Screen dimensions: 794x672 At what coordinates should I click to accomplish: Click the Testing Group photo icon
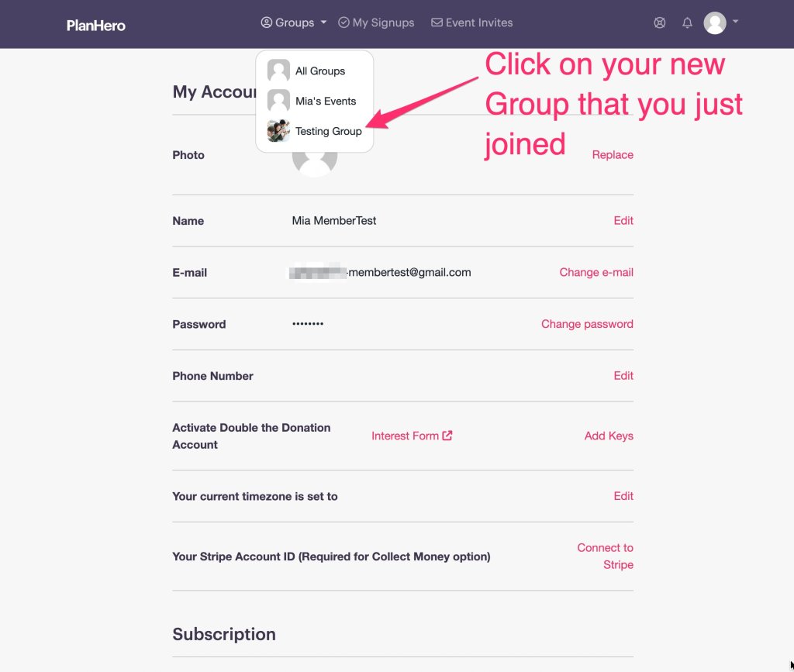click(x=278, y=131)
